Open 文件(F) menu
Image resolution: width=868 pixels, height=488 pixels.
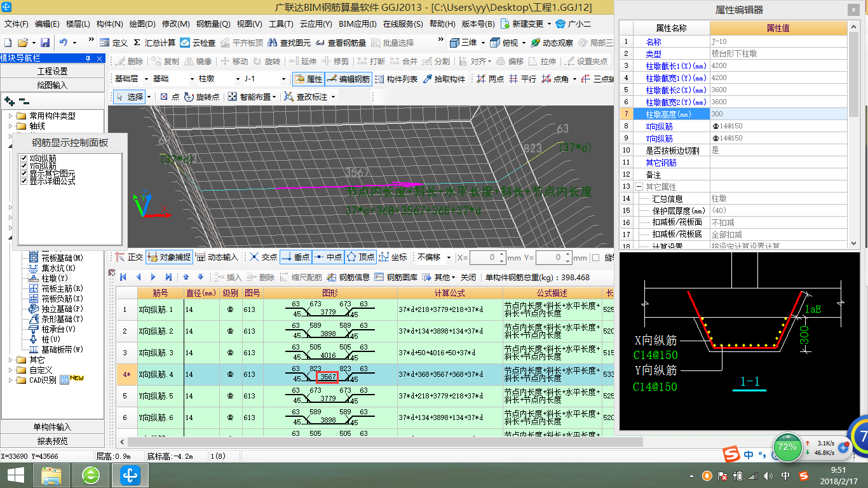point(17,24)
